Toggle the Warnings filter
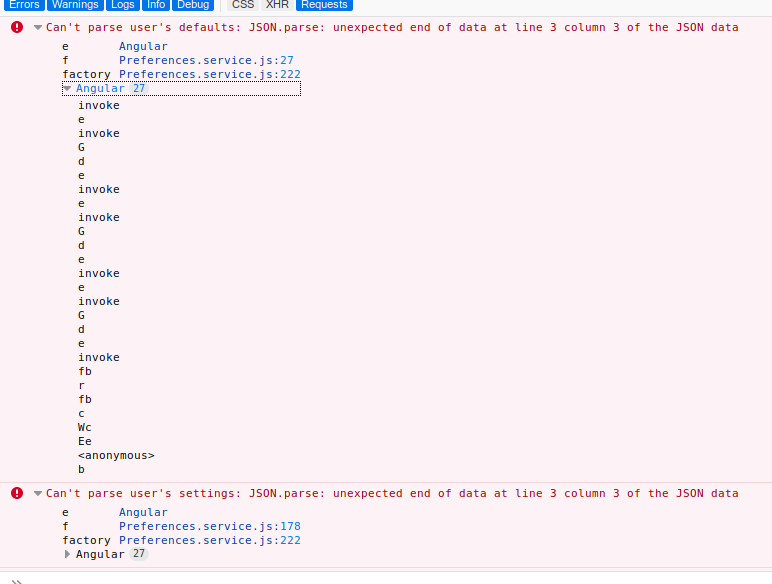Viewport: 772px width, 584px height. coord(76,5)
